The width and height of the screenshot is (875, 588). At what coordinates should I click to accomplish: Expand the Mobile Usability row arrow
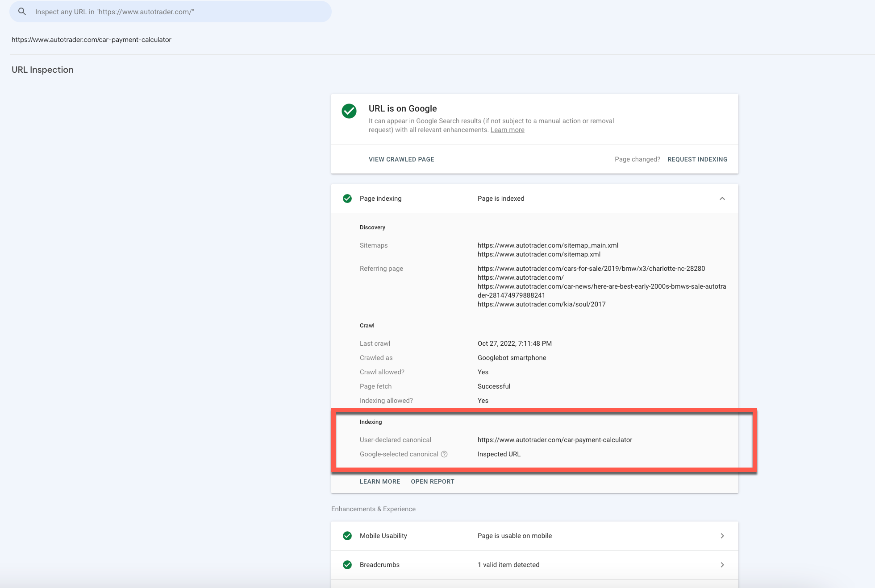pyautogui.click(x=722, y=536)
